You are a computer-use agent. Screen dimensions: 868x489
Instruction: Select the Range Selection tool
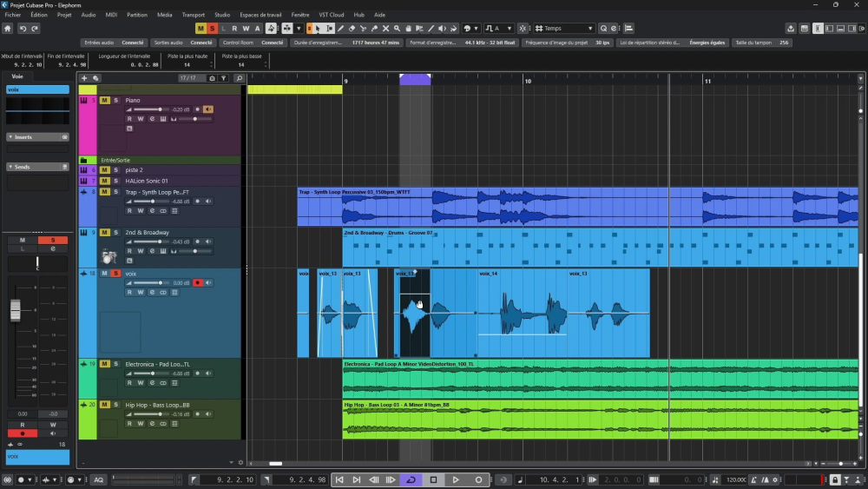(x=329, y=29)
